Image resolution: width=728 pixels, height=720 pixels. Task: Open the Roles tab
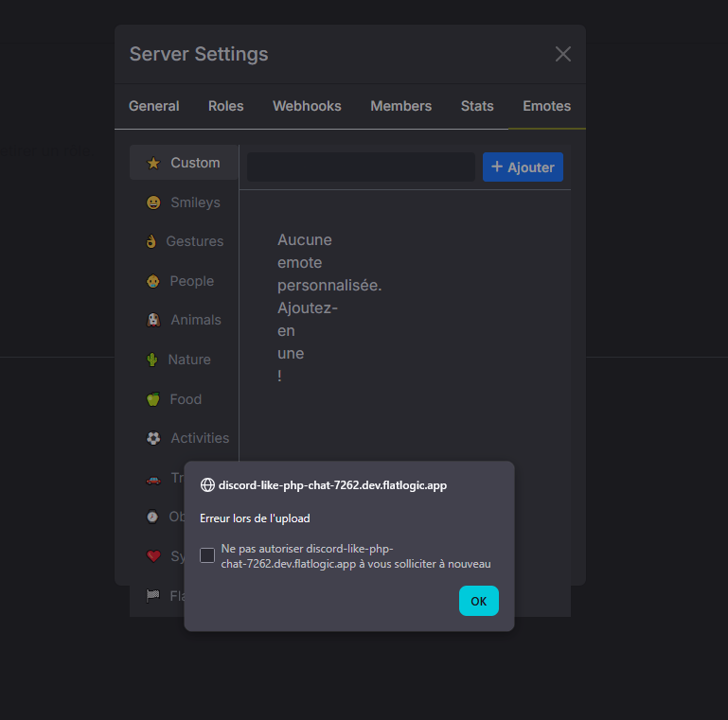(x=225, y=106)
